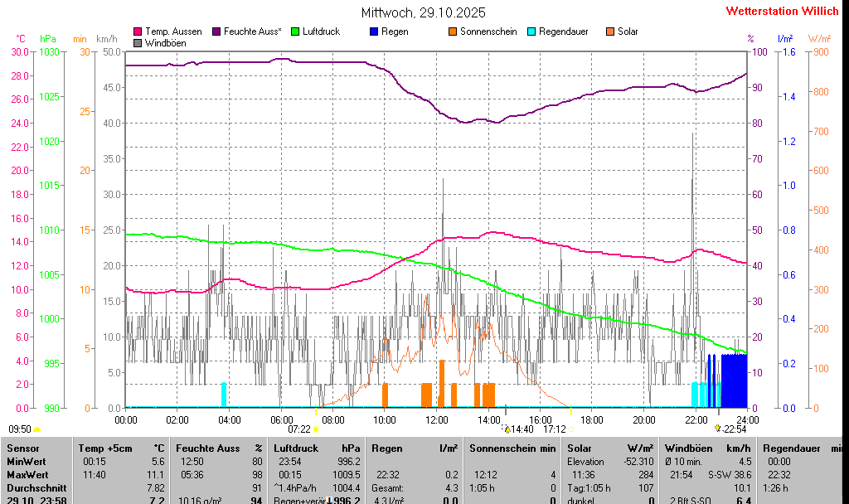Select the cyan Regendauer legend marker

tap(531, 31)
